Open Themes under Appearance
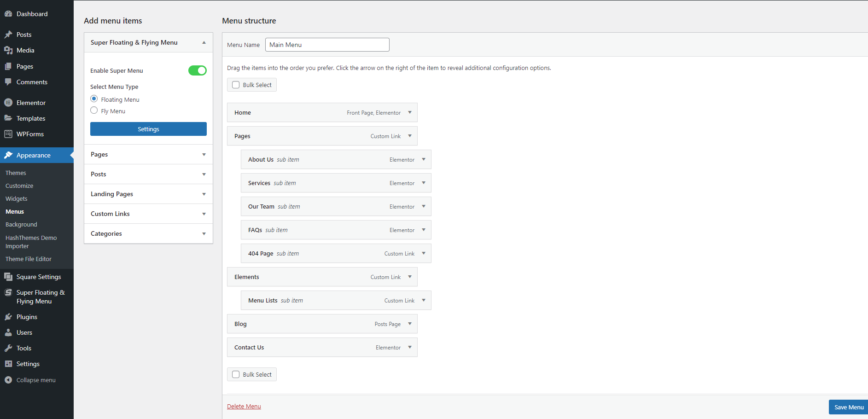868x419 pixels. tap(16, 173)
